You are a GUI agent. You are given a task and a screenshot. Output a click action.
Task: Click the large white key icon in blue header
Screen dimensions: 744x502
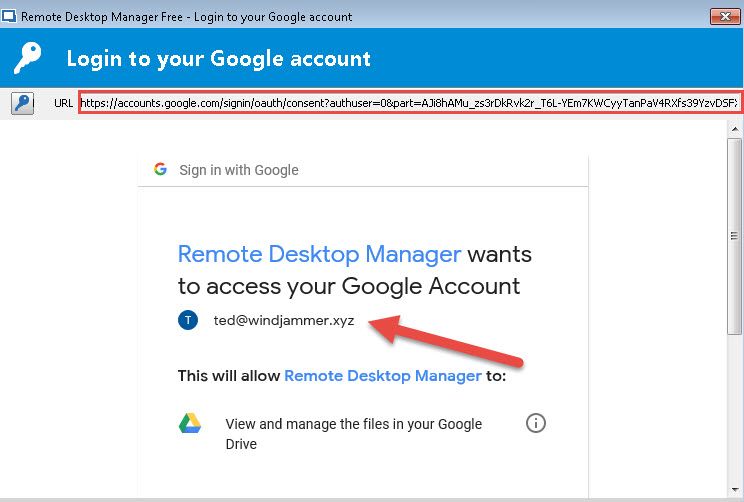click(27, 58)
